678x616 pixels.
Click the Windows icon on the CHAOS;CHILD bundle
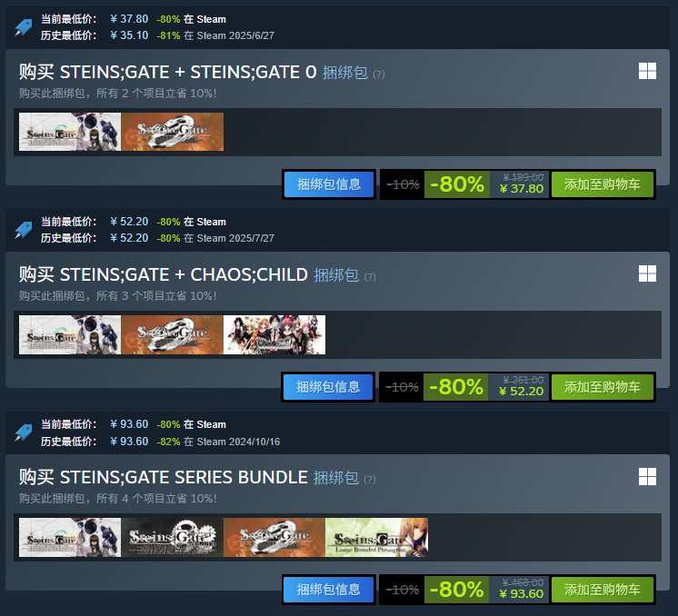pos(647,273)
